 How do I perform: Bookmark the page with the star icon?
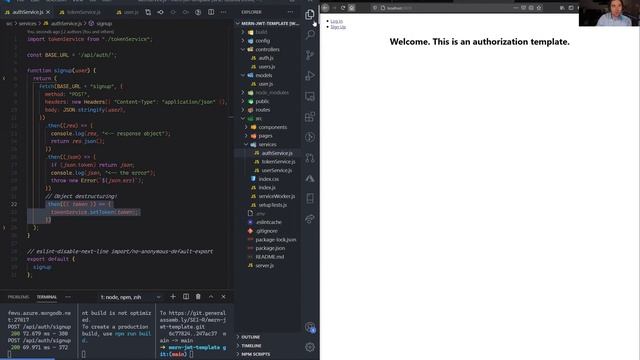click(x=539, y=8)
